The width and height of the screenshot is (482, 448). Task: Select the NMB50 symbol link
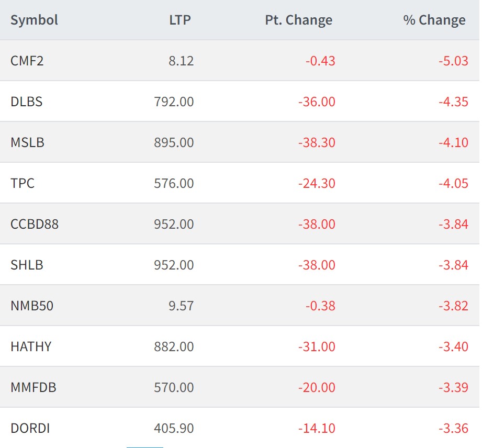[x=32, y=306]
